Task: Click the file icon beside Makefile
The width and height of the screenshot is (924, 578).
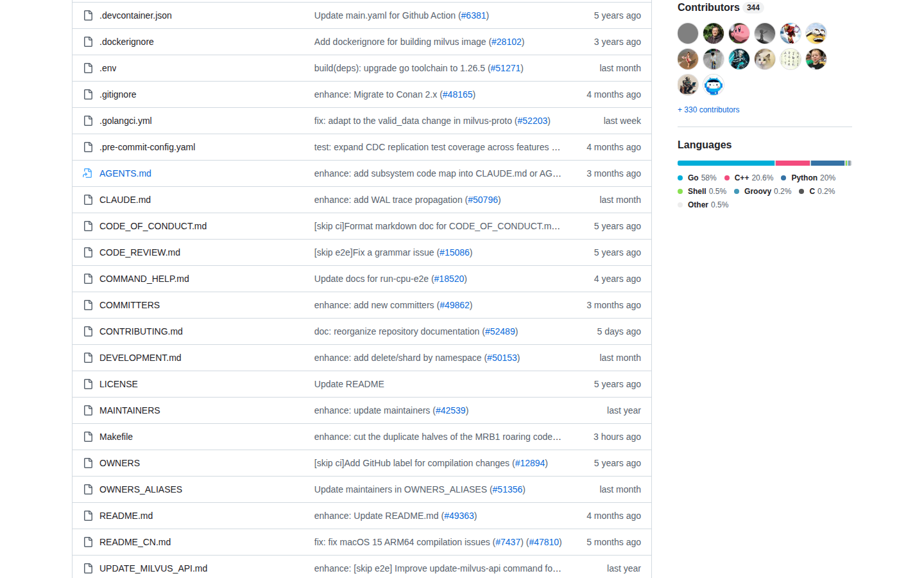Action: 88,437
